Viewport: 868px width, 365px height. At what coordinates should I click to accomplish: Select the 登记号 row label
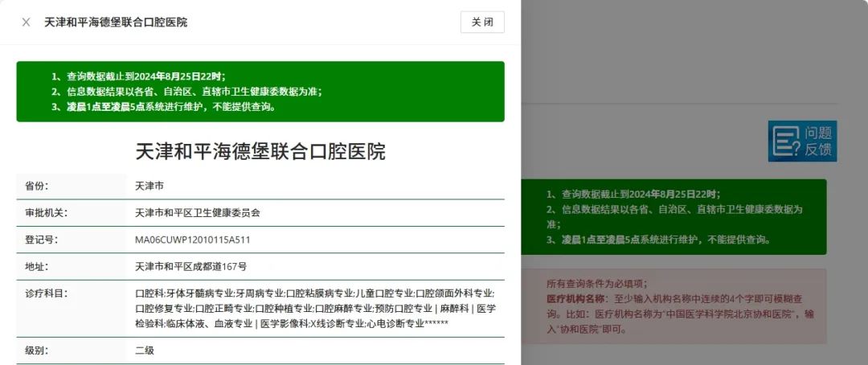click(x=42, y=240)
